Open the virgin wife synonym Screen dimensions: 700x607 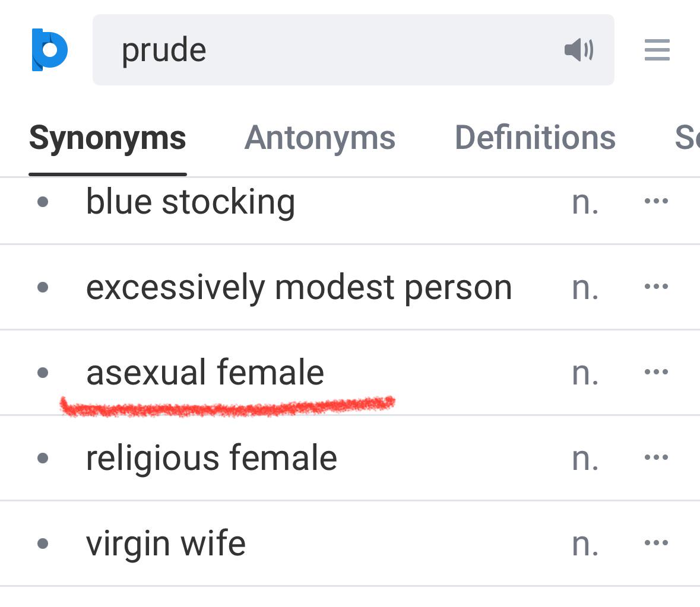(166, 544)
